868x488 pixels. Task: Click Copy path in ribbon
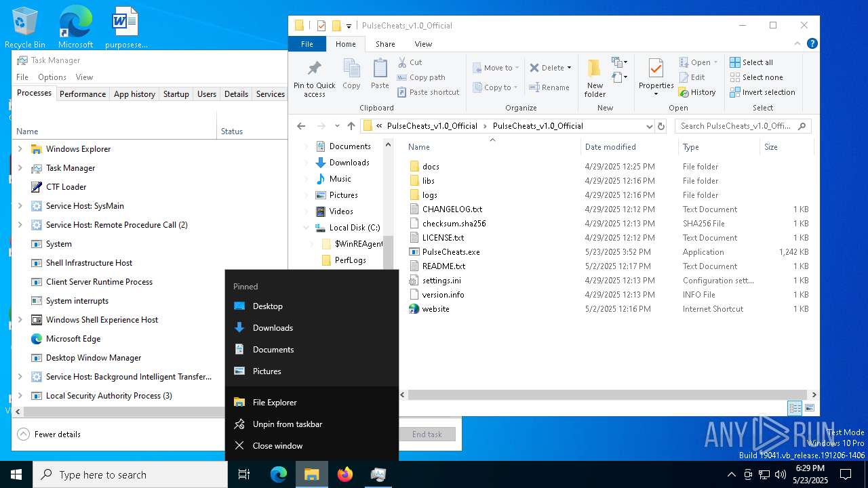point(421,77)
